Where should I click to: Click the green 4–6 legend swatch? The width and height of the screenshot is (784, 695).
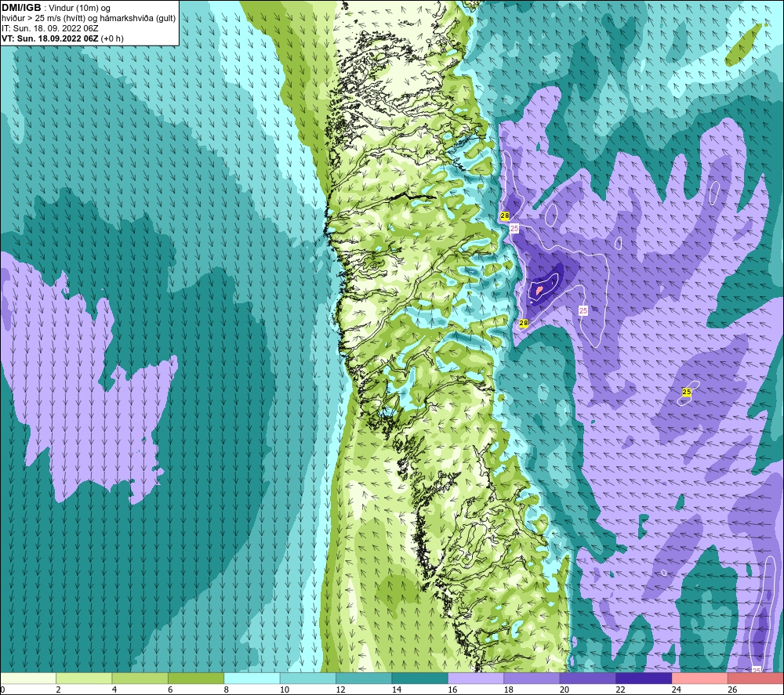140,678
